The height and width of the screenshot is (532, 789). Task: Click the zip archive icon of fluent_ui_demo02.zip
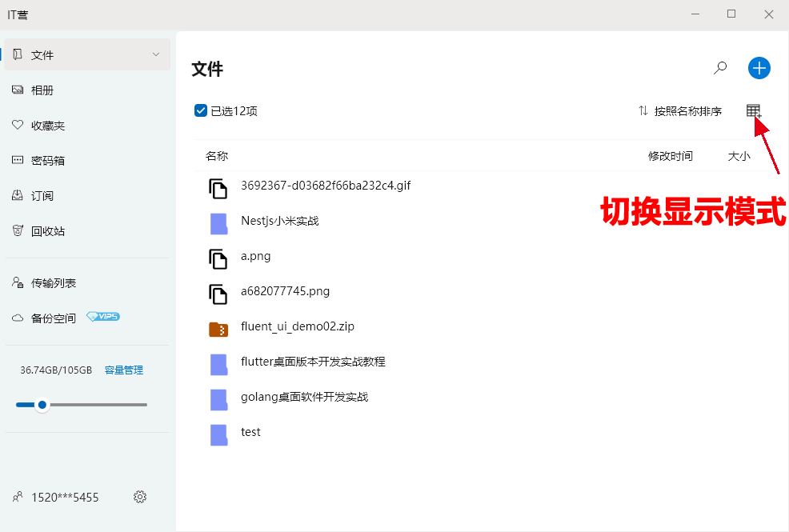pyautogui.click(x=218, y=330)
